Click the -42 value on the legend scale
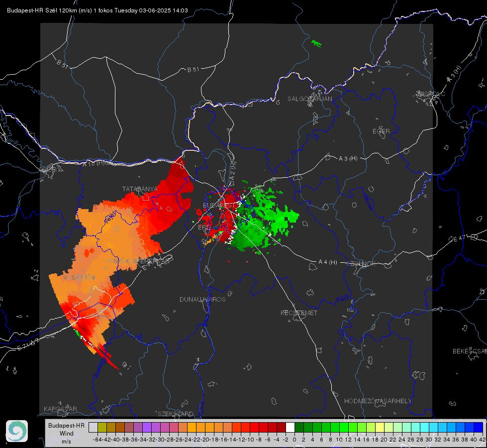The height and width of the screenshot is (448, 487). pos(106,440)
